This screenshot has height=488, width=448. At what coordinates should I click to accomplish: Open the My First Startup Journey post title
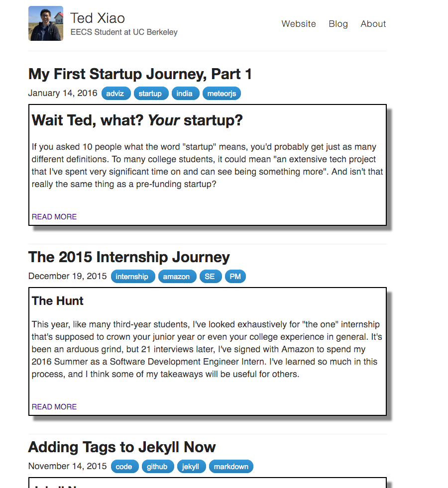pos(140,74)
